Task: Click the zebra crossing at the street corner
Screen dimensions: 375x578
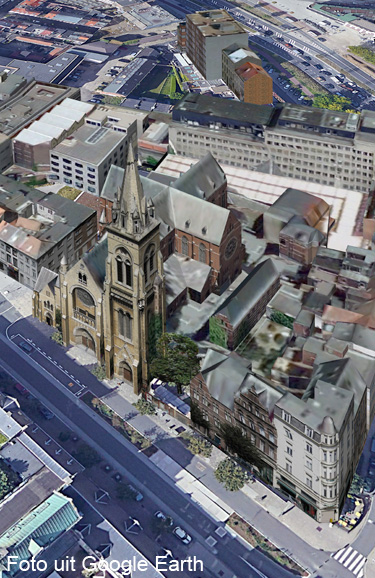Action: [349, 561]
